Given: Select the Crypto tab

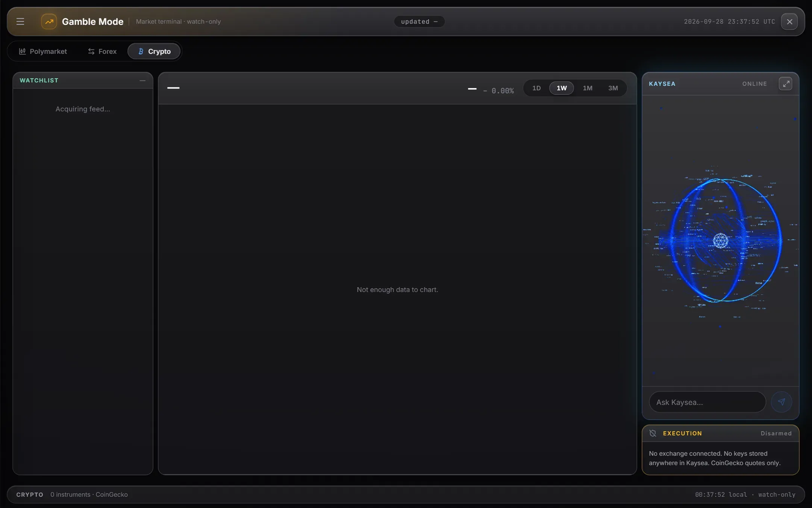Looking at the screenshot, I should 154,51.
